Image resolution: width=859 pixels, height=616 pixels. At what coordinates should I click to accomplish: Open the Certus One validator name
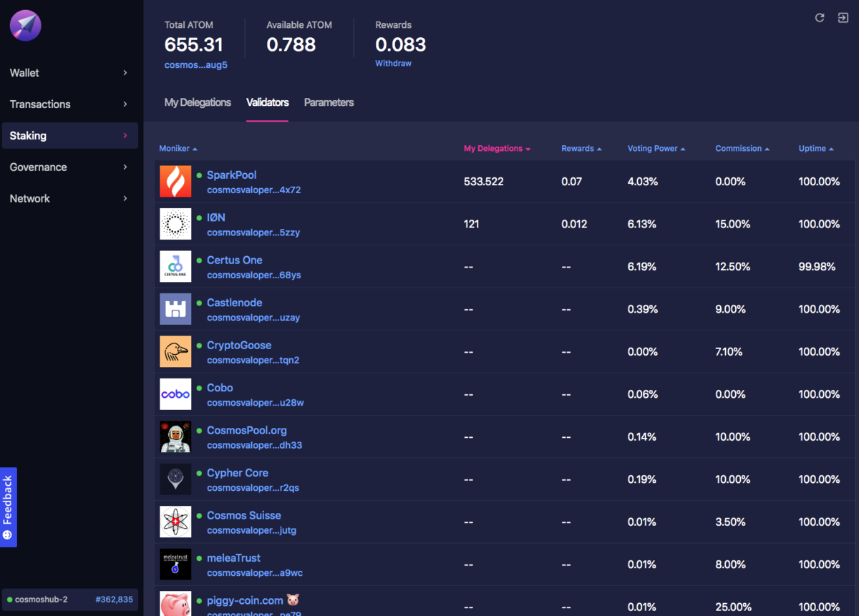(235, 260)
